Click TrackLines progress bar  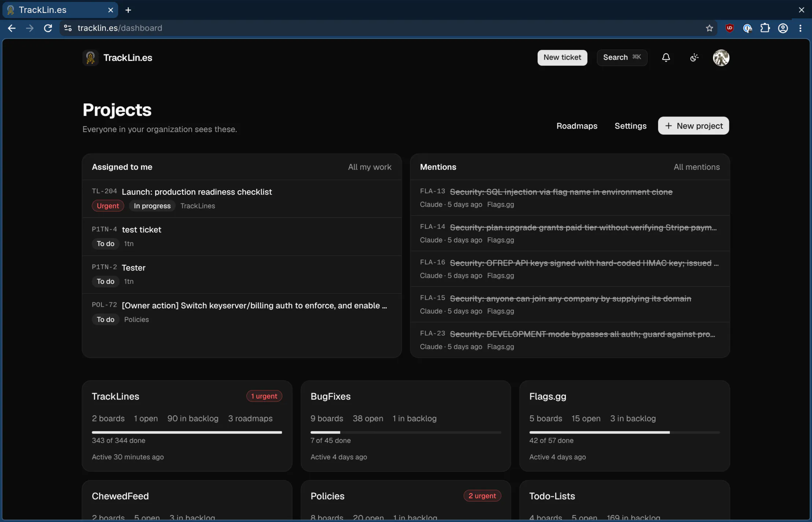[x=187, y=432]
